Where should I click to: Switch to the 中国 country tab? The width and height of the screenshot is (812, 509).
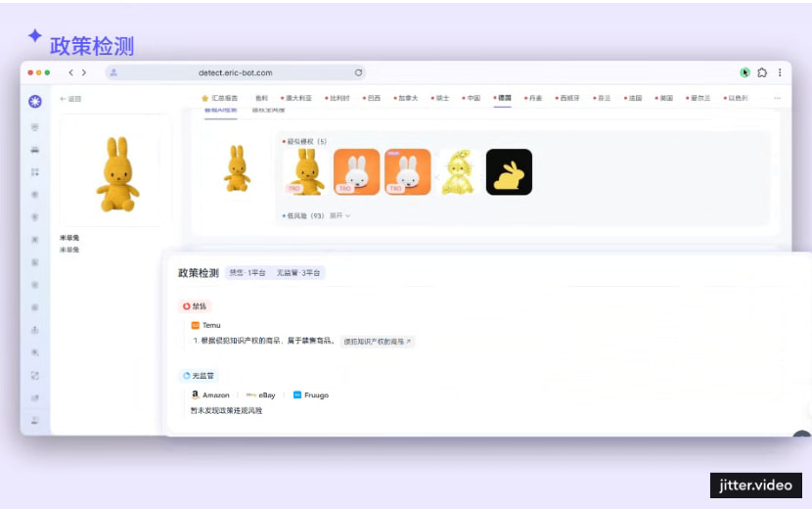(x=472, y=98)
